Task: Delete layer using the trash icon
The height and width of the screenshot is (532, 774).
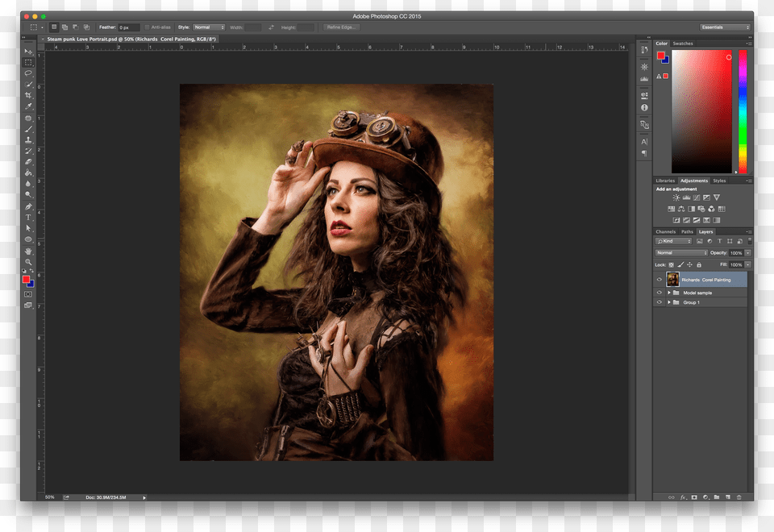Action: click(739, 497)
